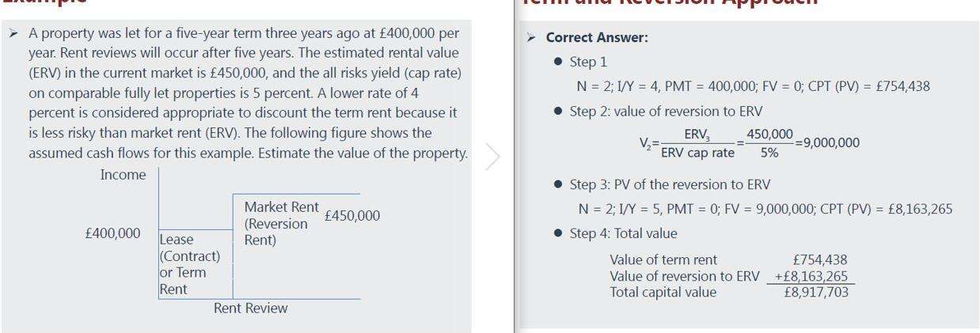Click the Total capital value label
This screenshot has height=333, width=980.
(663, 292)
